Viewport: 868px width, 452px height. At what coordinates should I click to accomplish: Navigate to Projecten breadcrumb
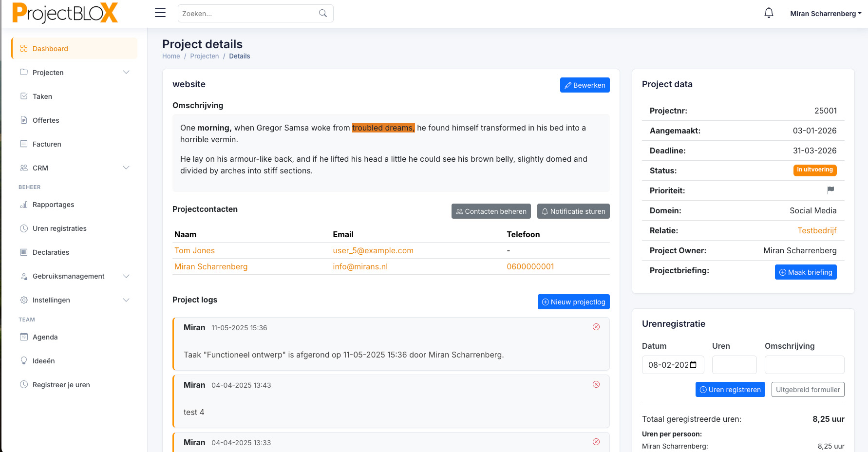204,56
